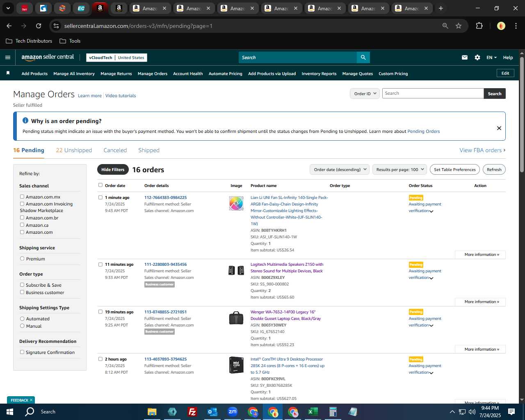Open Account Health in the nav bar
The image size is (525, 420).
(188, 74)
